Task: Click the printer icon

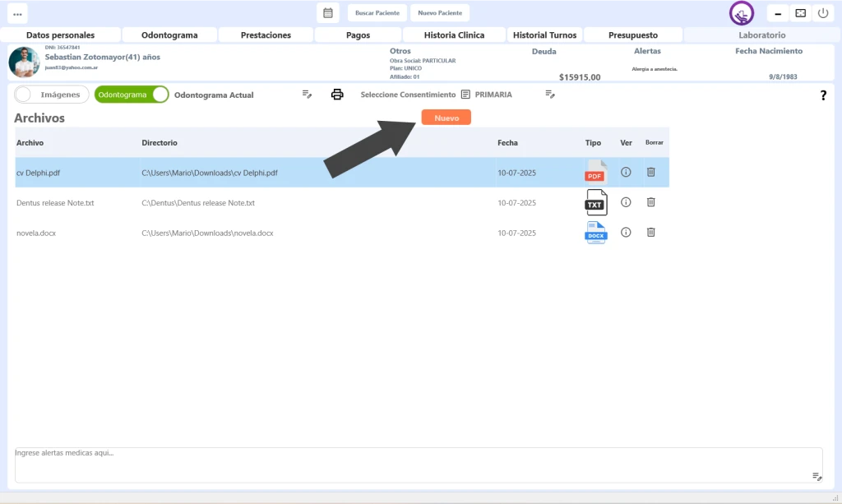Action: [x=337, y=95]
